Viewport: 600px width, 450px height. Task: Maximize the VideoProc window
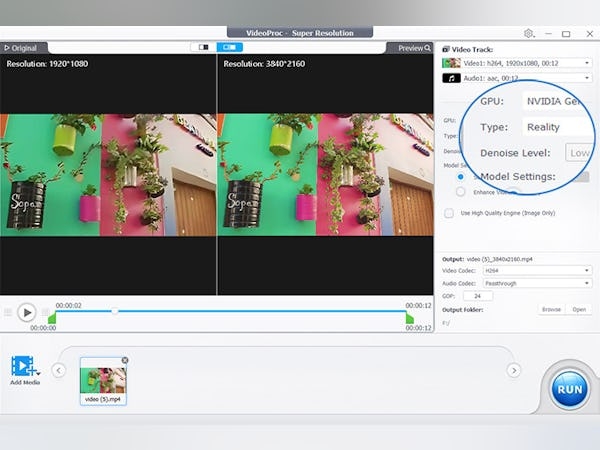(x=566, y=34)
